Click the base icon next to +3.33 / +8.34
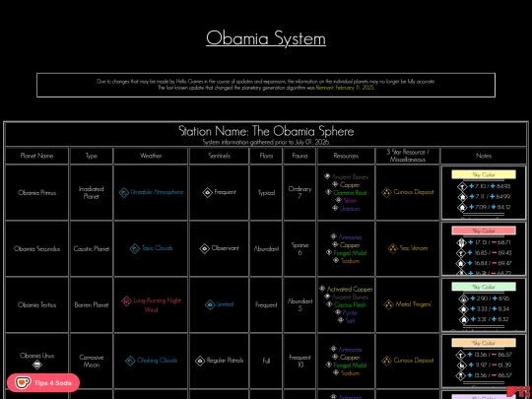The height and width of the screenshot is (399, 532). tap(463, 309)
